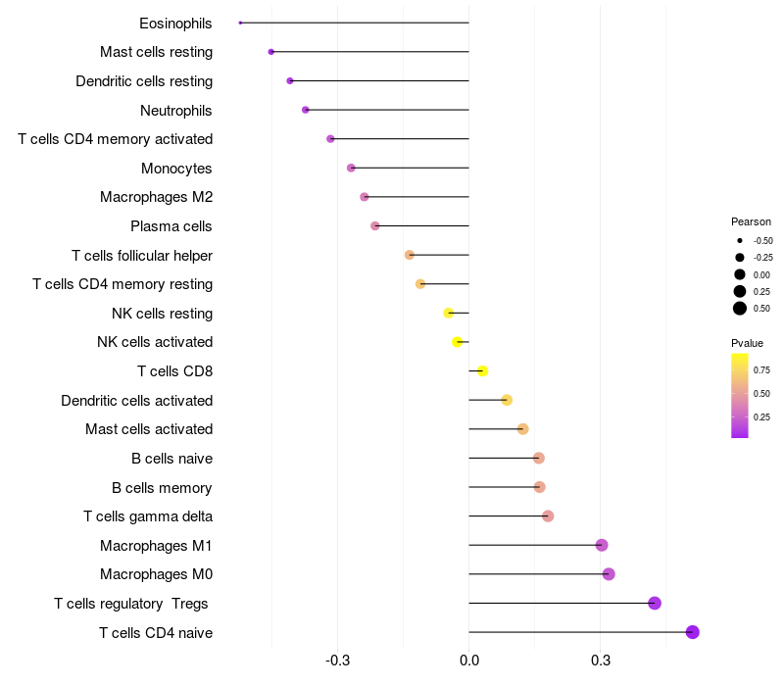The width and height of the screenshot is (784, 686).
Task: Select the yellow T cells CD8 dot
Action: 482,371
